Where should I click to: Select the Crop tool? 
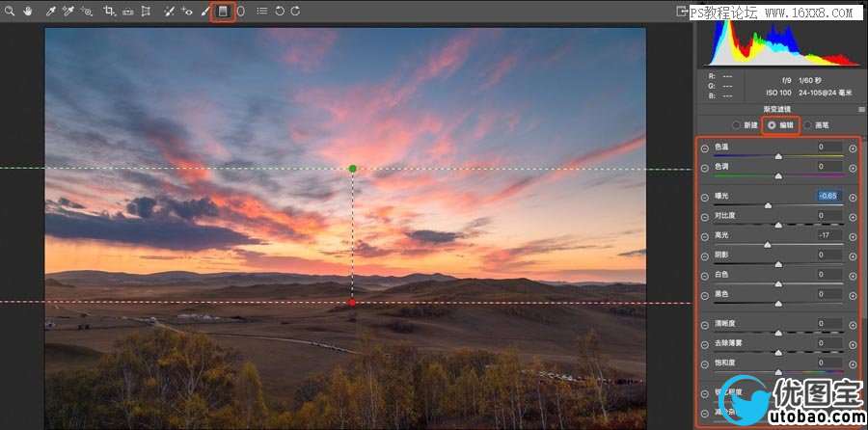110,11
